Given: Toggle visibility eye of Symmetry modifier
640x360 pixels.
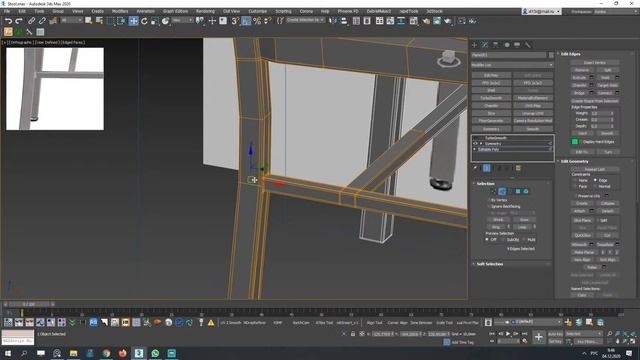Looking at the screenshot, I should pyautogui.click(x=475, y=144).
